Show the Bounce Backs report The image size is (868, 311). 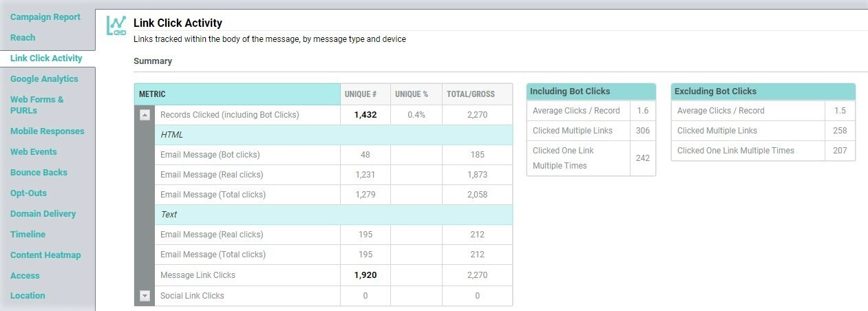(39, 173)
